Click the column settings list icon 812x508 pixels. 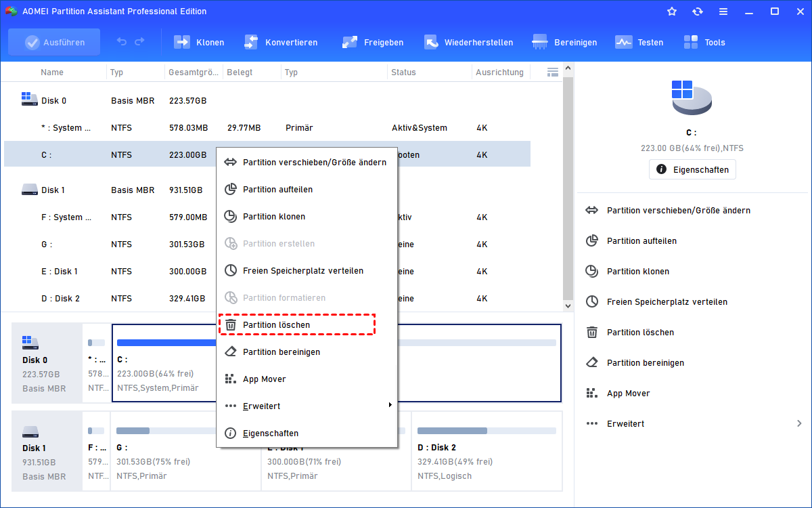pos(553,72)
